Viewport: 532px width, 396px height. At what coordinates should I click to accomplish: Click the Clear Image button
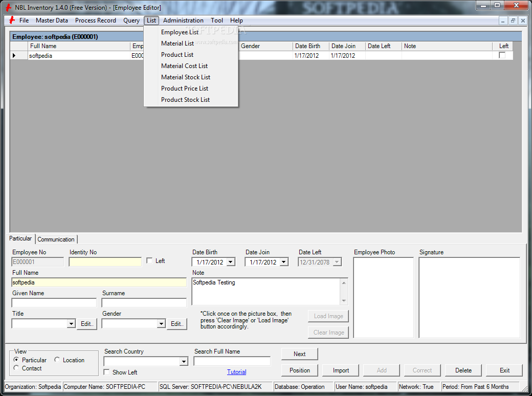click(x=328, y=332)
